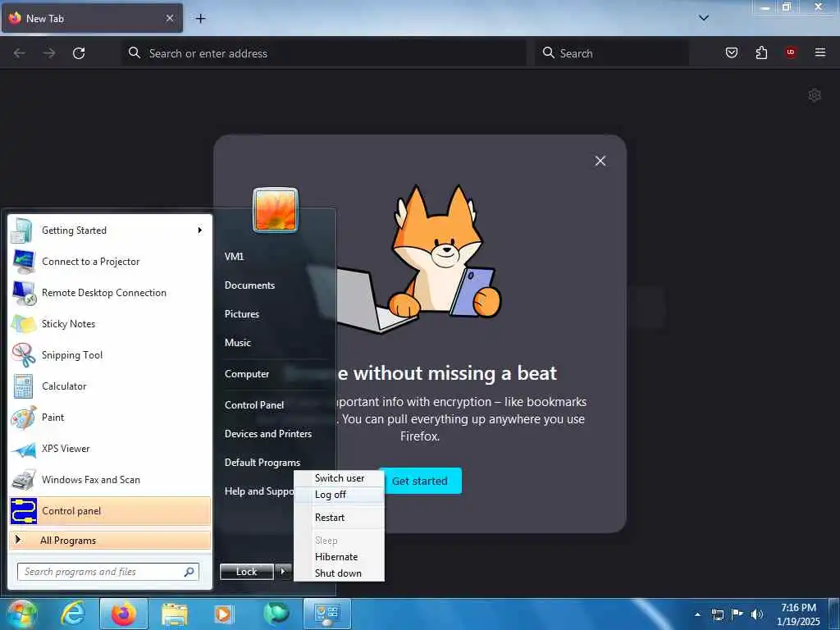Screen dimensions: 840x630
Task: Open Computer from Start menu
Action: pos(246,374)
